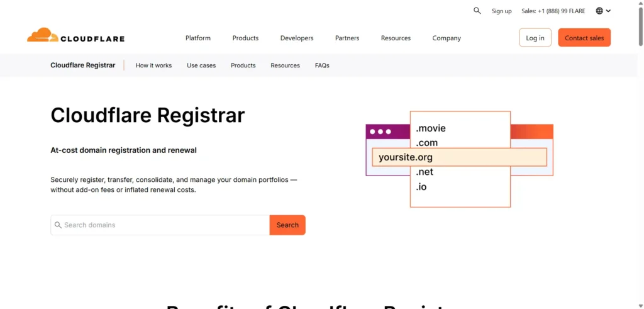This screenshot has height=309, width=644.
Task: Jump to the Use cases tab
Action: coord(201,65)
